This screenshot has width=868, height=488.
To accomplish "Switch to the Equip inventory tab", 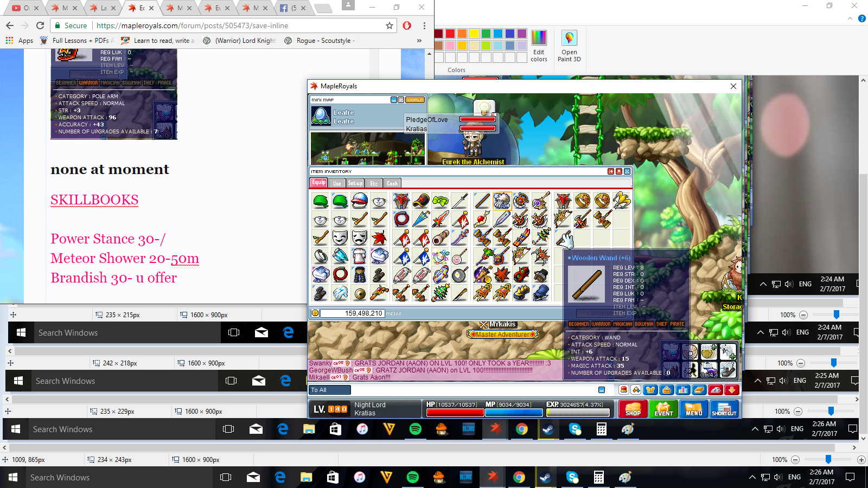I will click(318, 183).
